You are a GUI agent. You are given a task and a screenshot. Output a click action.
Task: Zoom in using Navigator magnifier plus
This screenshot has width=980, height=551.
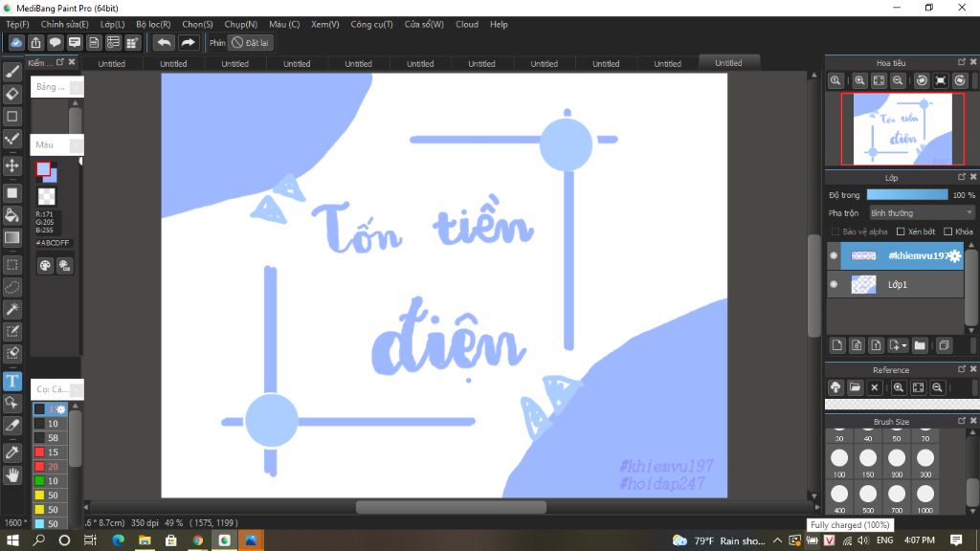click(x=860, y=80)
